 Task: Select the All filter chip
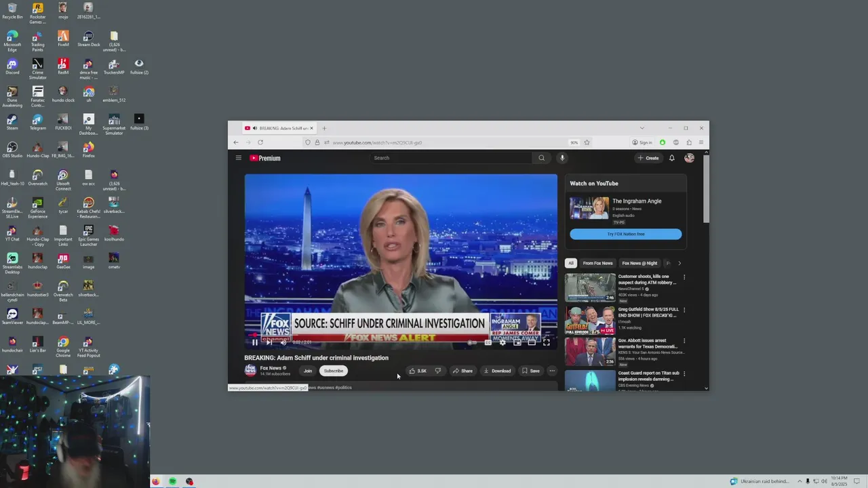(x=571, y=263)
